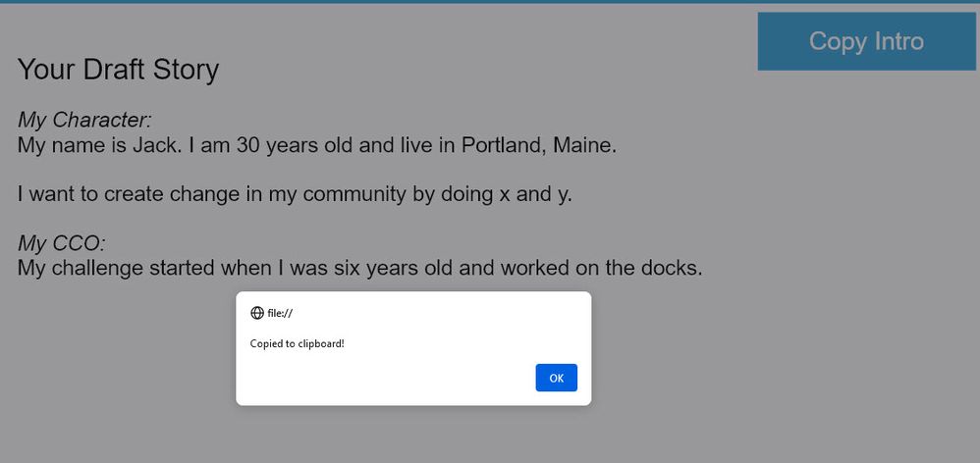The width and height of the screenshot is (980, 463).
Task: Click the file:// origin label
Action: (x=280, y=313)
